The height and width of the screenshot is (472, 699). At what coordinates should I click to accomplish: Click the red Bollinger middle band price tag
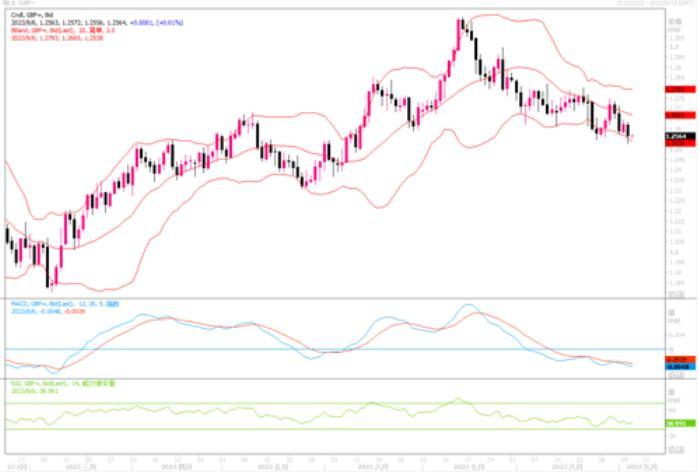pos(680,115)
